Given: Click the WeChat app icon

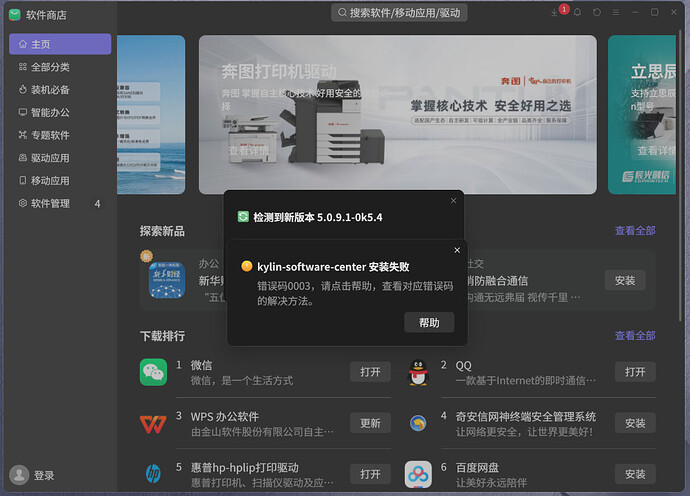Looking at the screenshot, I should point(154,372).
